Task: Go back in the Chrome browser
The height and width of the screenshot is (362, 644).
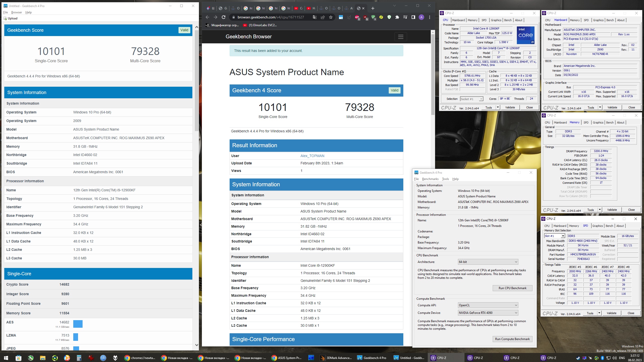Action: click(x=207, y=17)
